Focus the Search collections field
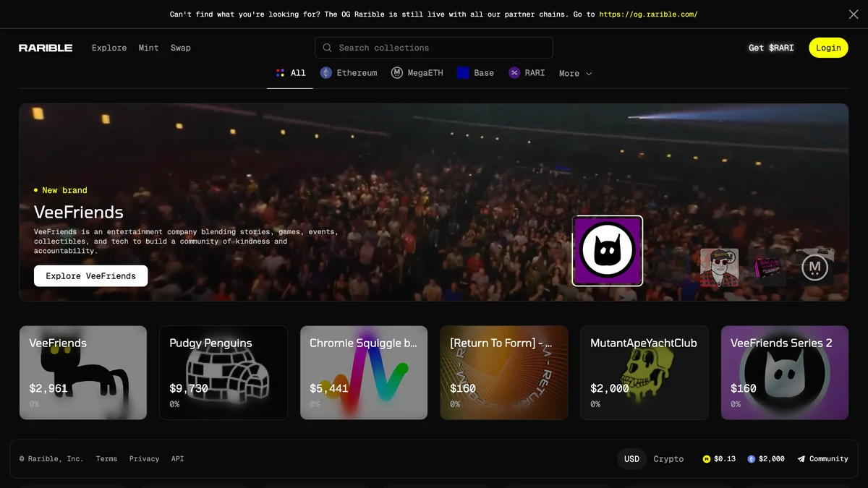 (x=434, y=48)
